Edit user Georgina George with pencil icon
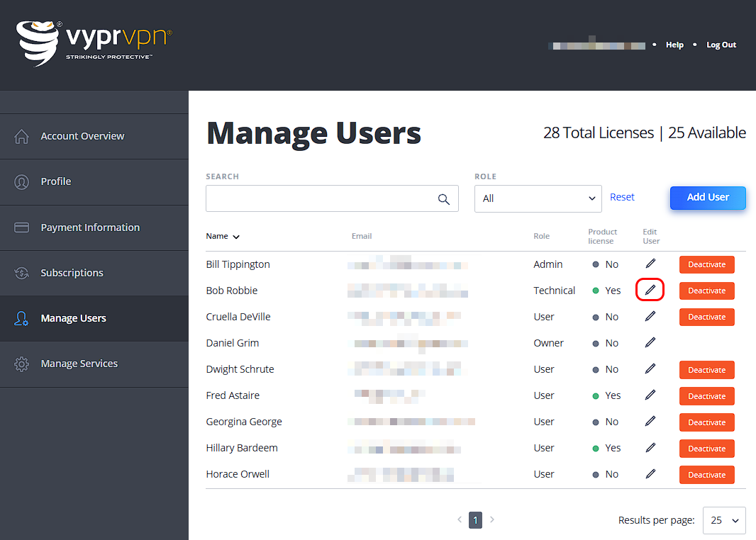 pyautogui.click(x=650, y=421)
